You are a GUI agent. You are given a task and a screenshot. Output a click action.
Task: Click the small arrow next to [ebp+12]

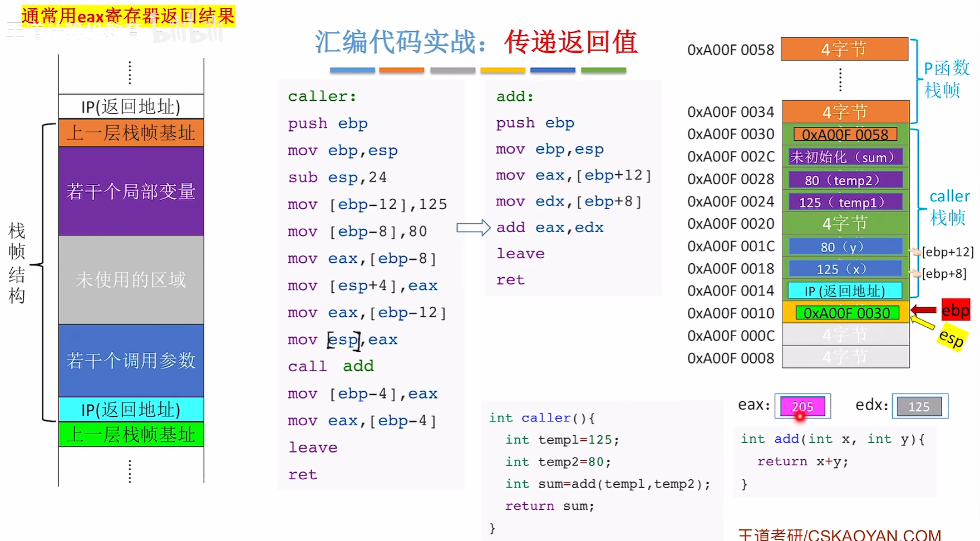(914, 252)
